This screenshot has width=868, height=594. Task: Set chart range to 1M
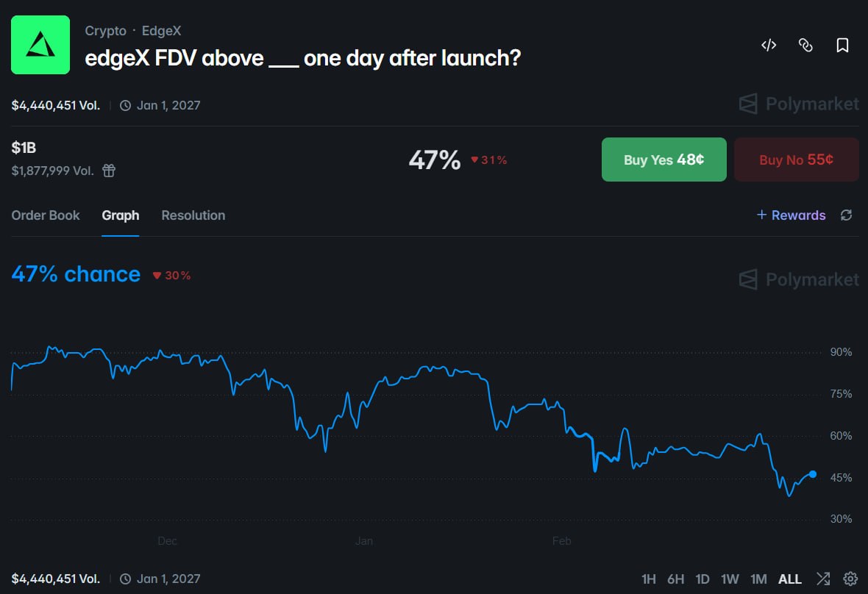pos(758,579)
